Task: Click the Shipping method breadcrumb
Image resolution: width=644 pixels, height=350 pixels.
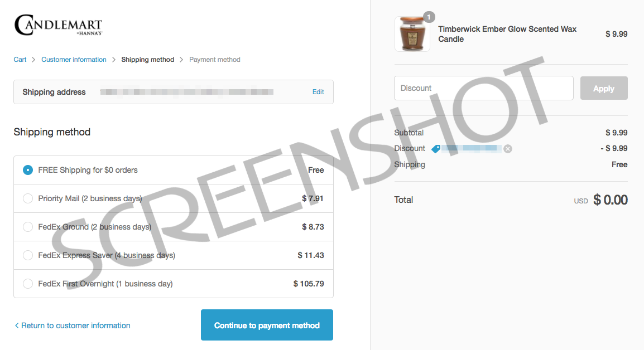Action: tap(147, 60)
